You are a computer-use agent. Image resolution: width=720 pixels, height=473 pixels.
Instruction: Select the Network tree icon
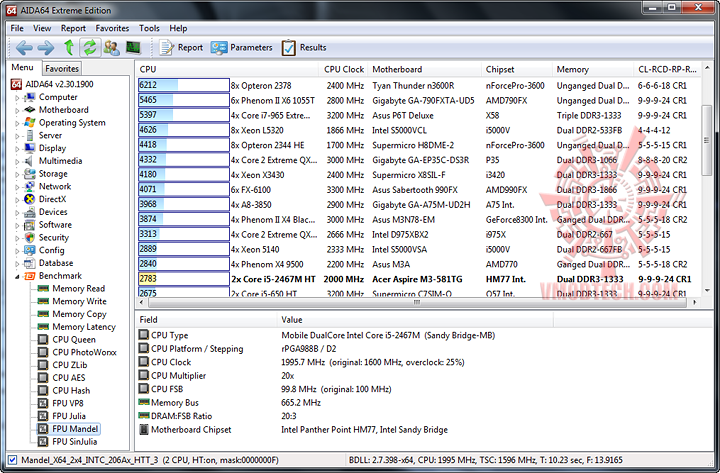(x=29, y=186)
